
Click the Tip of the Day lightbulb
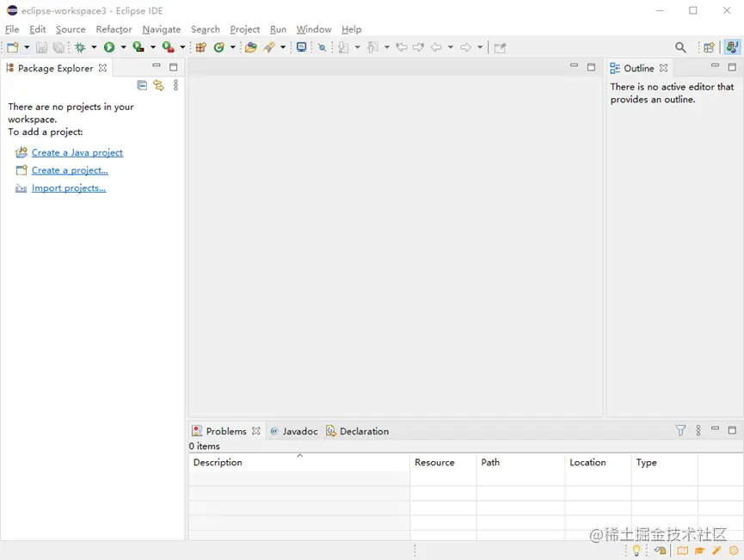[636, 551]
